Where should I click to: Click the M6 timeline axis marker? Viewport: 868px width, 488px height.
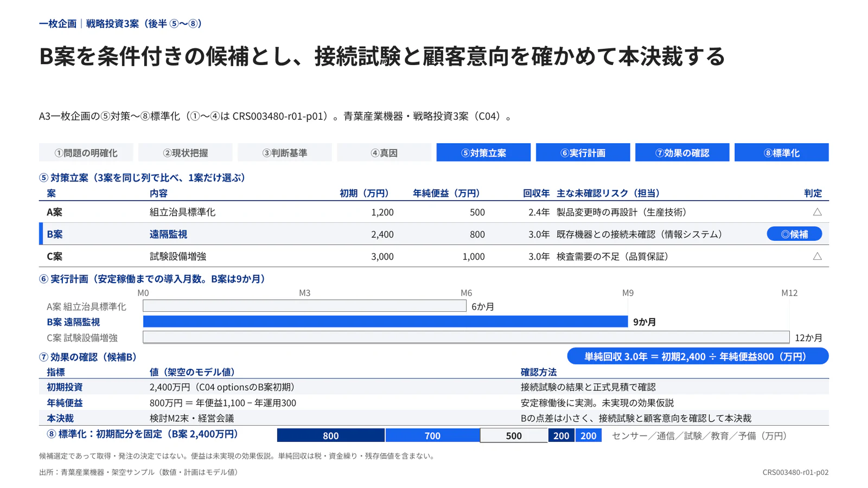click(x=466, y=293)
